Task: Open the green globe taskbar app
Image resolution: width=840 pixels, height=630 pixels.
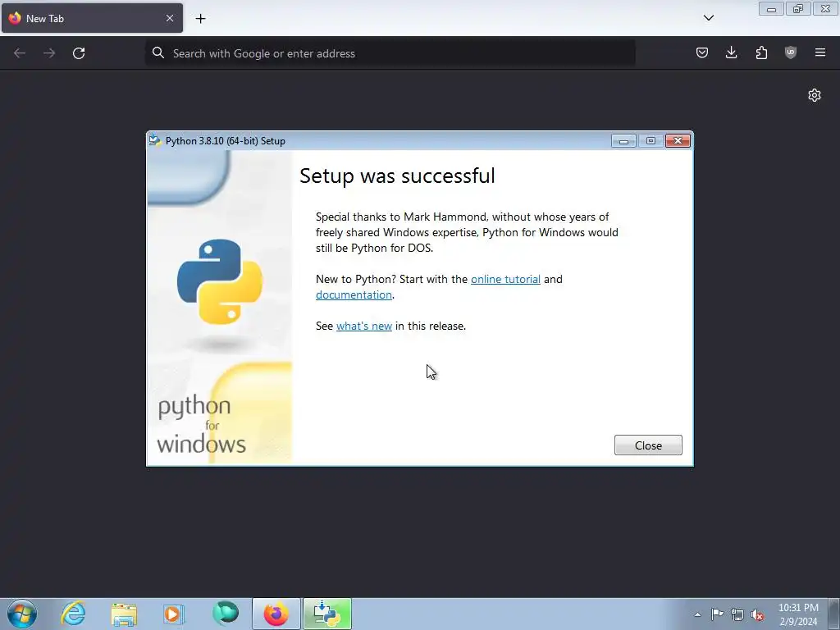Action: (x=225, y=614)
